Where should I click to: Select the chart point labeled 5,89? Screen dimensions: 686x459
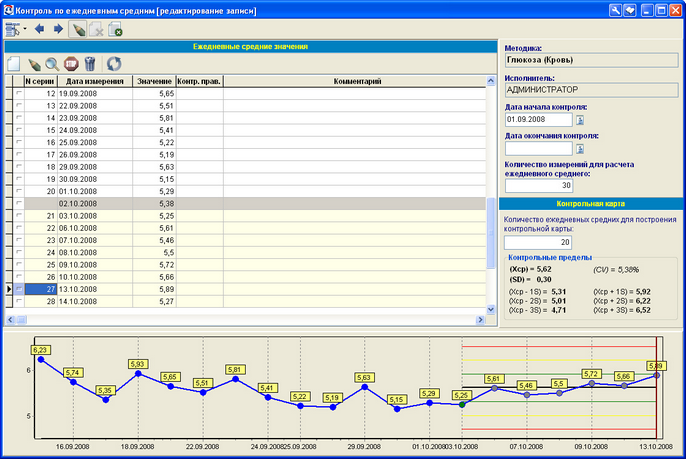[656, 375]
